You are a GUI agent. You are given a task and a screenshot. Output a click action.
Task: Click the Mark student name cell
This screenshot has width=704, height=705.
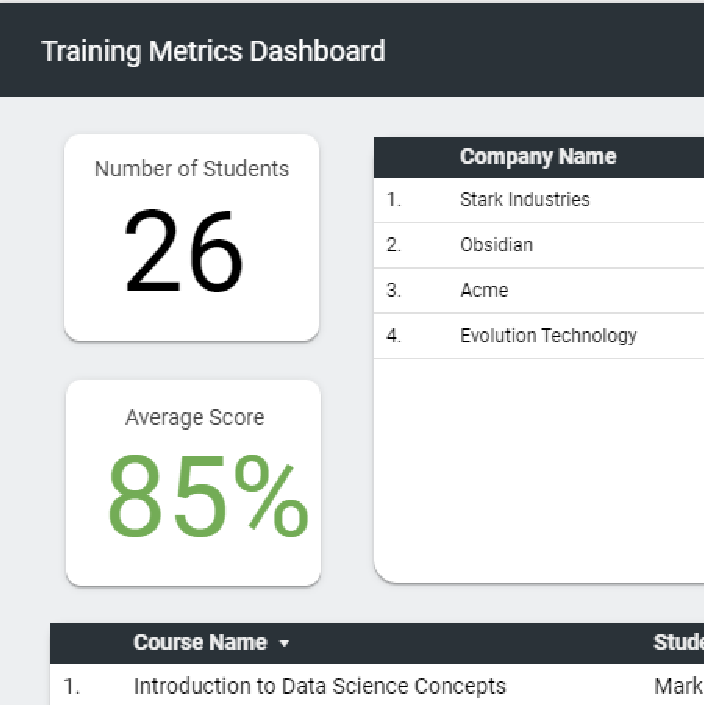(x=678, y=687)
